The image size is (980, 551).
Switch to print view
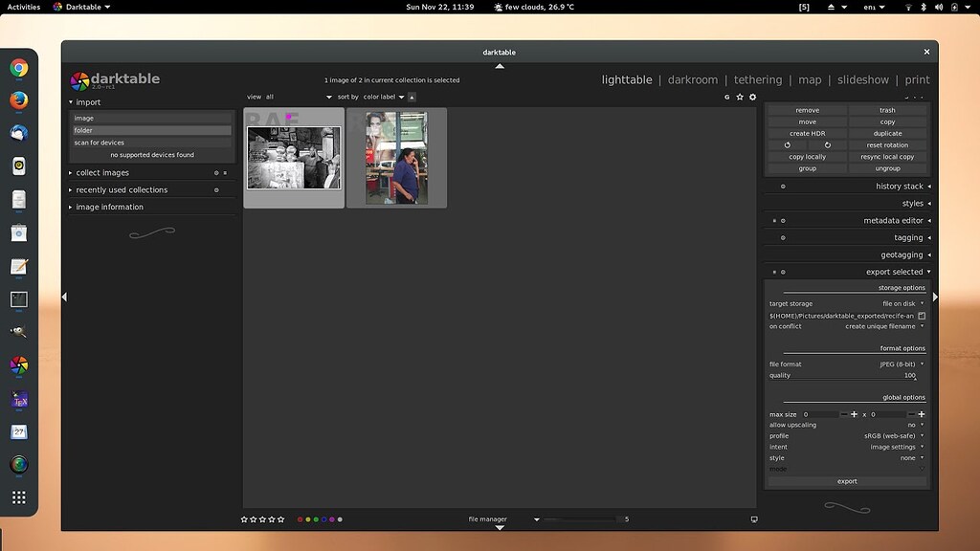pos(917,80)
